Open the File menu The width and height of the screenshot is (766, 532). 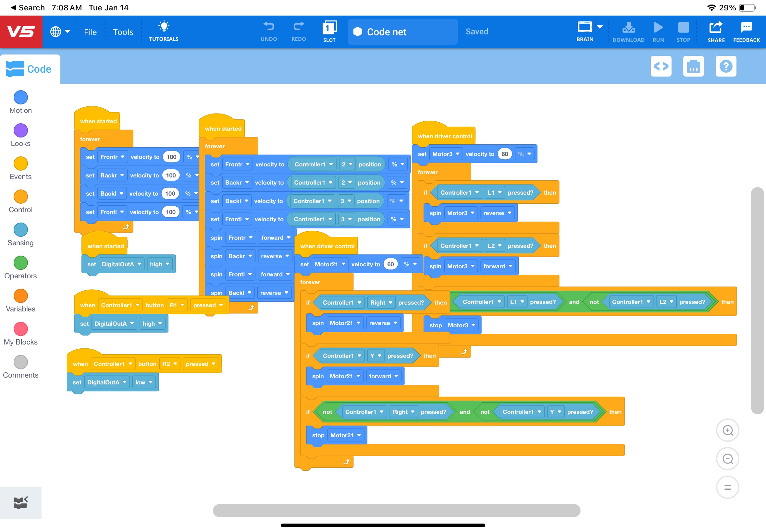pyautogui.click(x=90, y=32)
